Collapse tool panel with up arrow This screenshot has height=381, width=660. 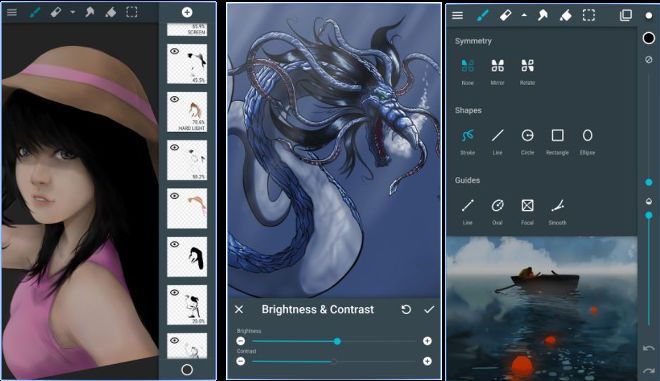click(x=524, y=15)
